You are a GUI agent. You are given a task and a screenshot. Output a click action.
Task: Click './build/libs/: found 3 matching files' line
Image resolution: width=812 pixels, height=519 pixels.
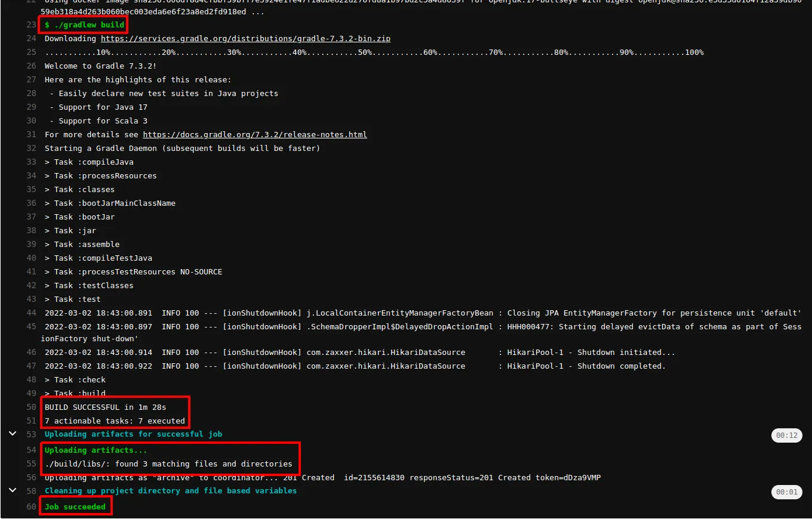coord(169,464)
